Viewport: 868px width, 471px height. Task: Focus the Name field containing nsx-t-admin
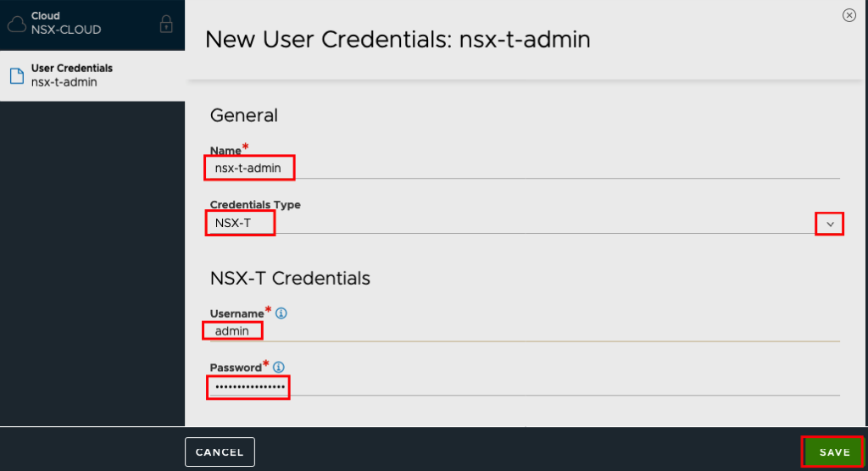[525, 169]
